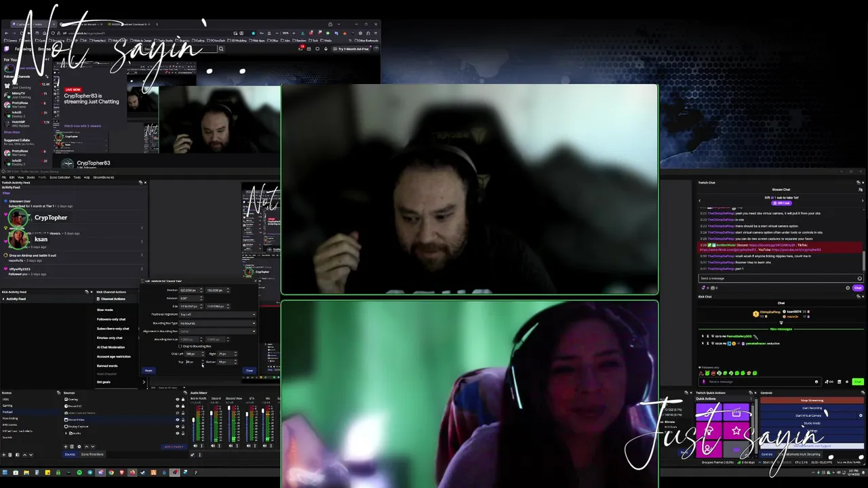Toggle Emotes-only chat option
The height and width of the screenshot is (488, 868).
pyautogui.click(x=110, y=338)
